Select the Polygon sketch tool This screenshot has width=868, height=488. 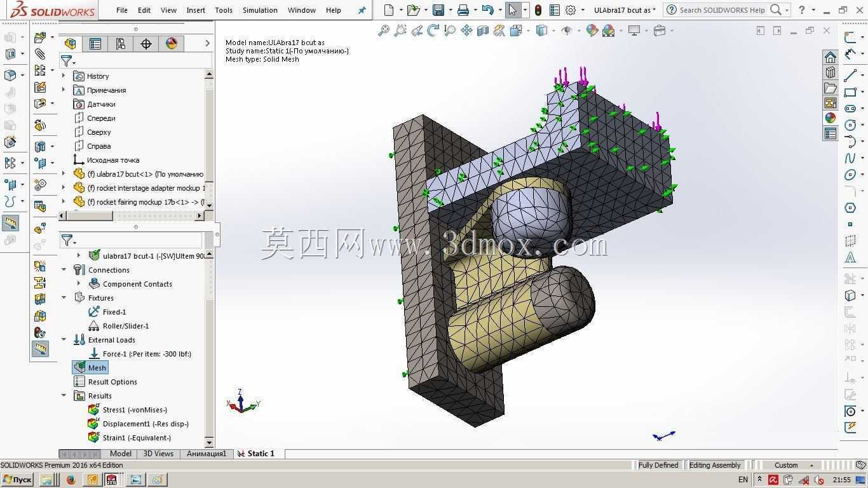tap(850, 208)
